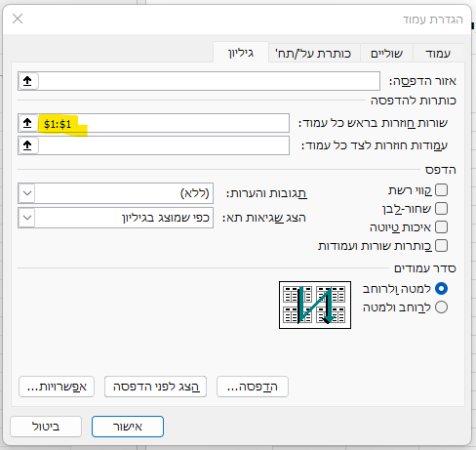Click the range picker icon in עמודות חוזרות field
Image resolution: width=476 pixels, height=450 pixels.
click(x=28, y=145)
